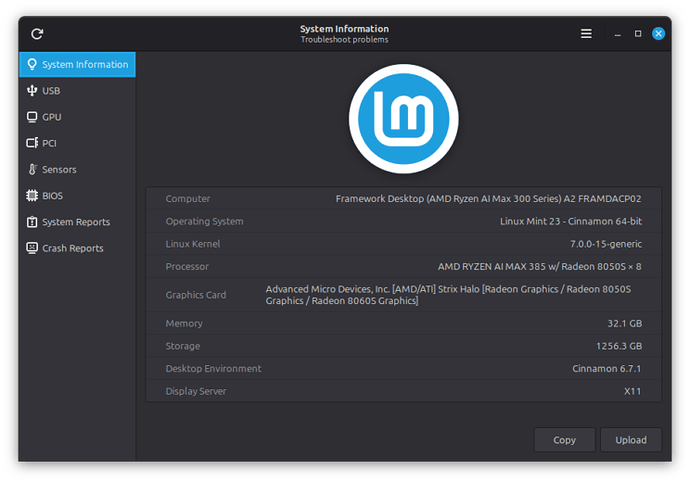This screenshot has width=690, height=482.
Task: Click the 'Desktop Environment' label
Action: 213,368
